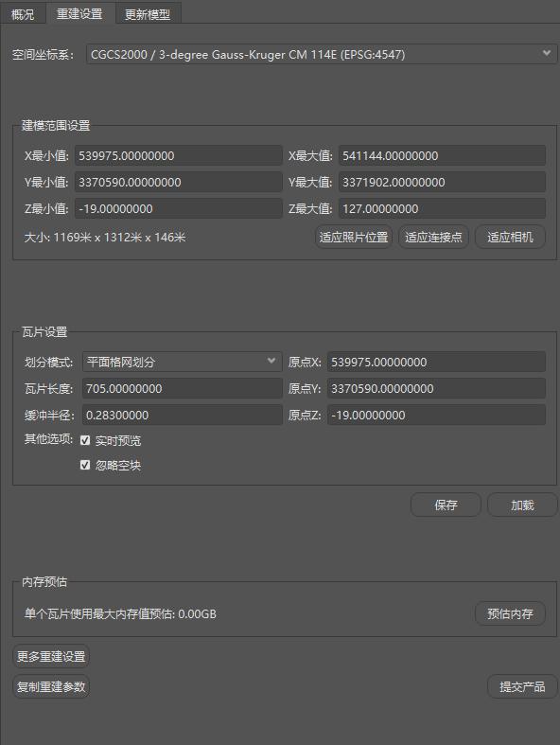Click the size text 1169米 x 1312米 x 146米
This screenshot has width=560, height=745.
(119, 237)
